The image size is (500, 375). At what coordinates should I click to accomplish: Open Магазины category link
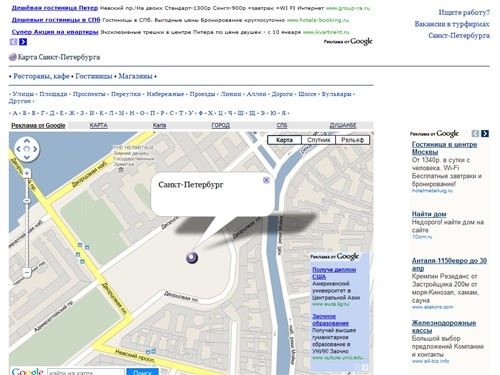click(x=135, y=76)
